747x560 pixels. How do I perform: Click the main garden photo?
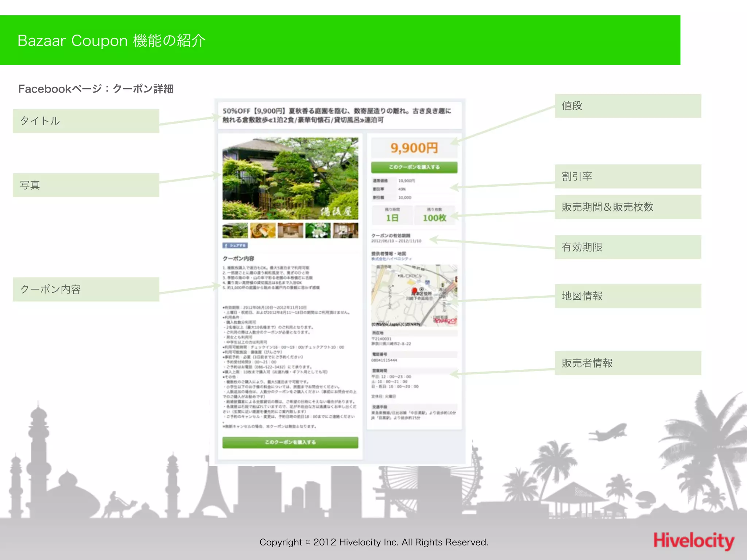[x=290, y=178]
